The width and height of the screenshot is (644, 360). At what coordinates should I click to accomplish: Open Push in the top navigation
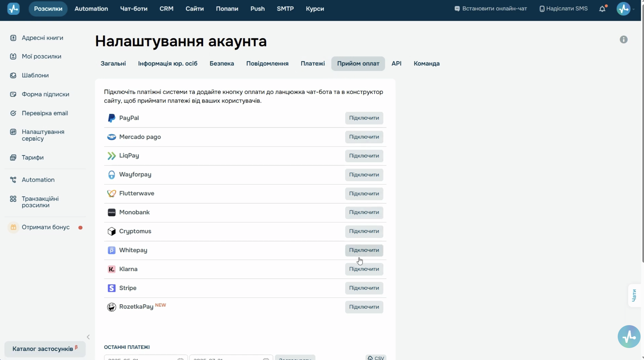click(x=257, y=9)
